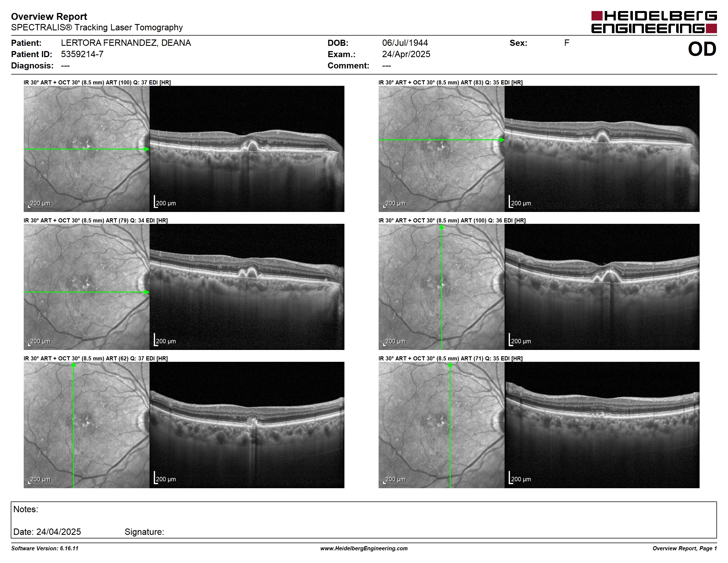This screenshot has height=563, width=728.
Task: Click the Heidelberg Engineering logo
Action: coord(654,22)
